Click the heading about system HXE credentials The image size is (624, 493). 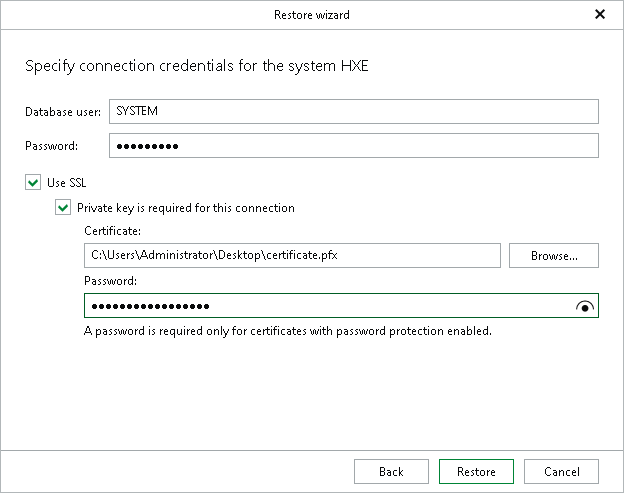[x=198, y=67]
